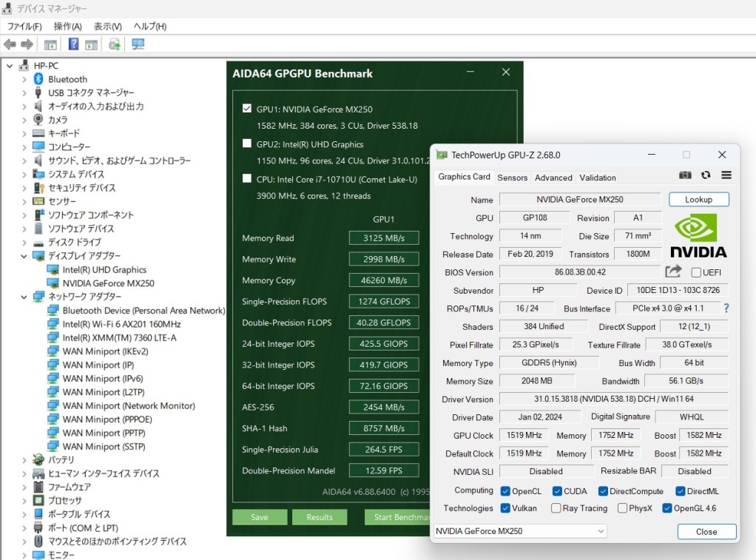This screenshot has height=560, width=756.
Task: Click the GPU-Z refresh icon
Action: click(706, 175)
